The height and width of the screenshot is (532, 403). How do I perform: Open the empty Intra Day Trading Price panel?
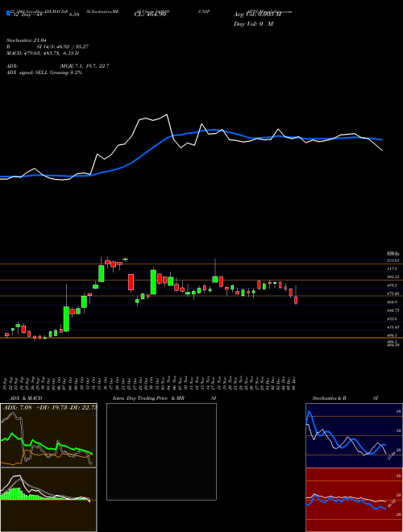161,451
